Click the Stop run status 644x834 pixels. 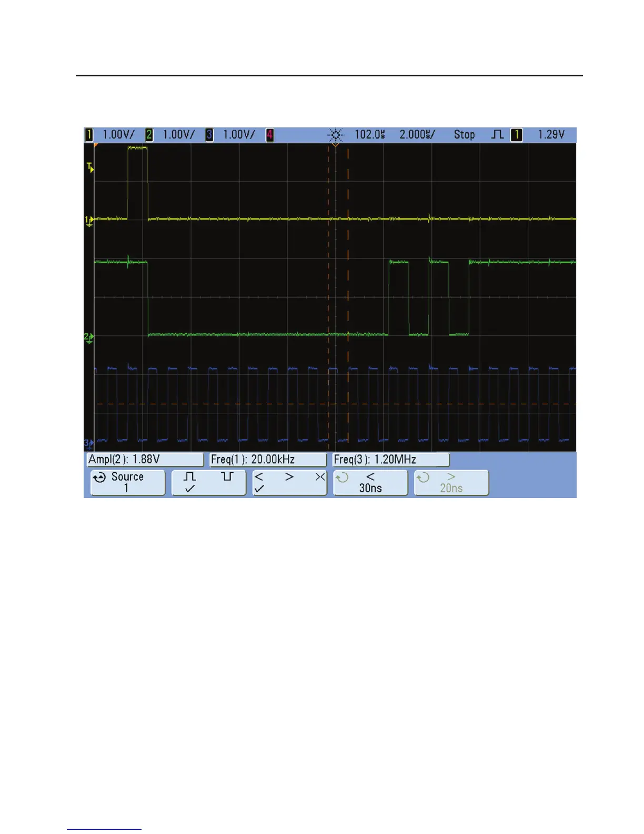tap(465, 135)
